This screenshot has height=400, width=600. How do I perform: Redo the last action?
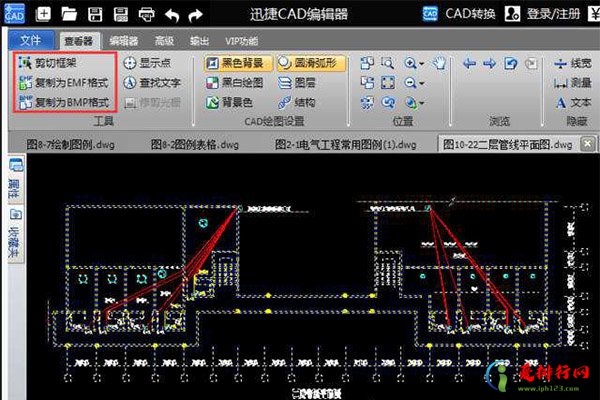[x=196, y=15]
